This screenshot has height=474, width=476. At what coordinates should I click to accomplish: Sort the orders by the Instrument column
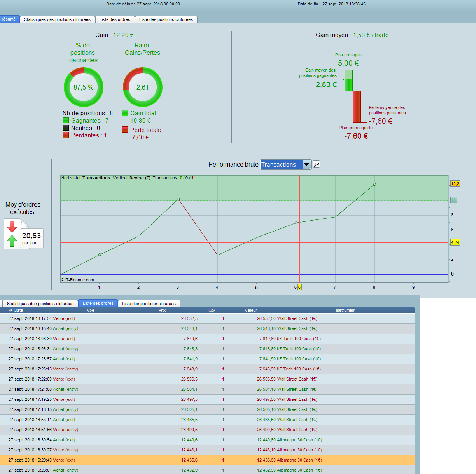tap(345, 311)
